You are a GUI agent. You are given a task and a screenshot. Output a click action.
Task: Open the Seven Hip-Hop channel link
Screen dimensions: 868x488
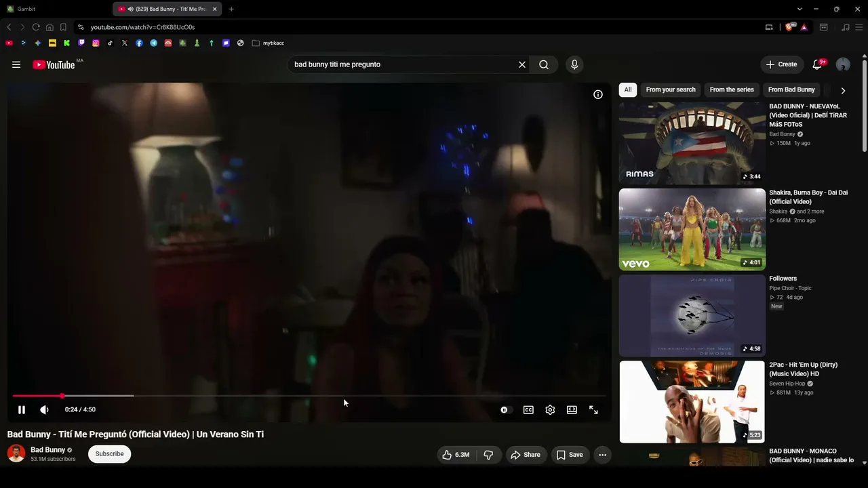click(787, 384)
